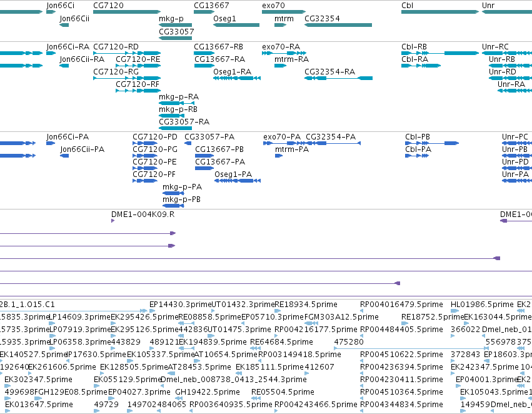Select the CG7120-PF protein label
This screenshot has height=414, width=532.
(x=154, y=174)
